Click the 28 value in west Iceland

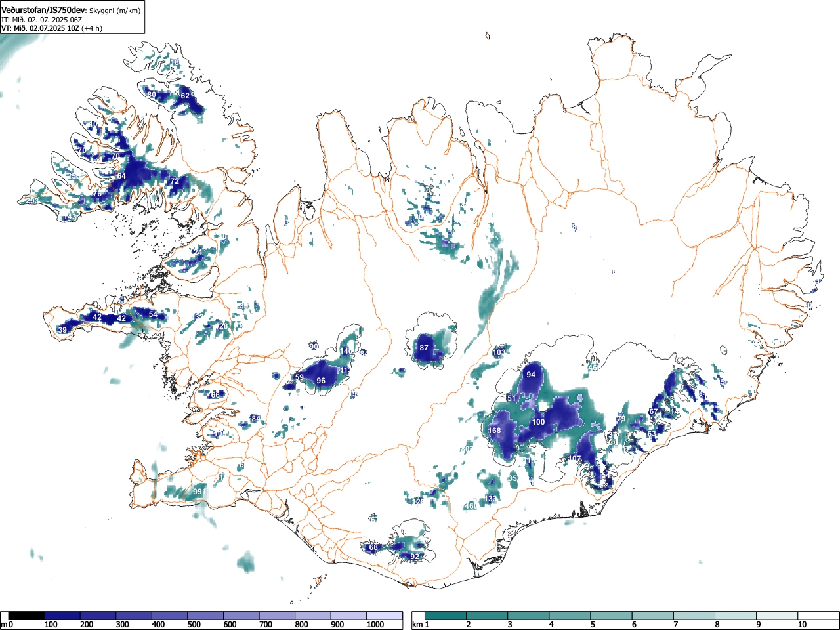[223, 326]
